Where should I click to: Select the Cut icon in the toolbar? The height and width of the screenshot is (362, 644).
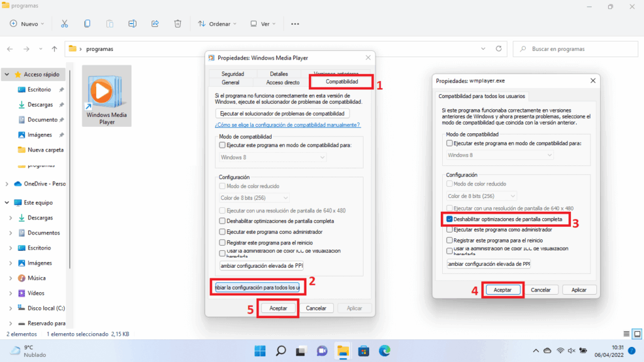point(65,23)
